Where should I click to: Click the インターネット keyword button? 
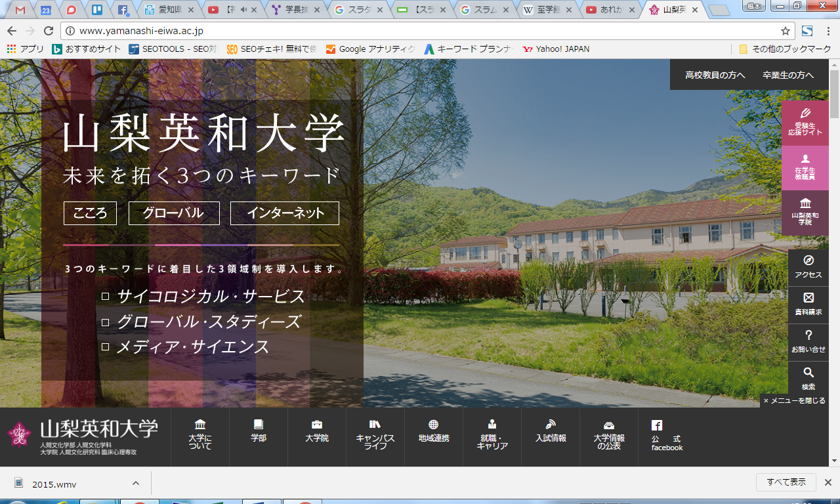pos(285,213)
